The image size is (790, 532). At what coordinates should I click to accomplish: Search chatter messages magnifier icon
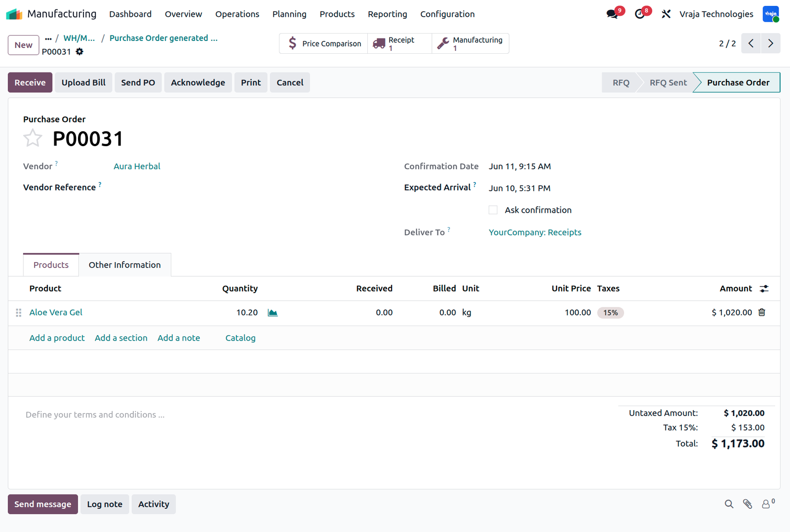(729, 504)
